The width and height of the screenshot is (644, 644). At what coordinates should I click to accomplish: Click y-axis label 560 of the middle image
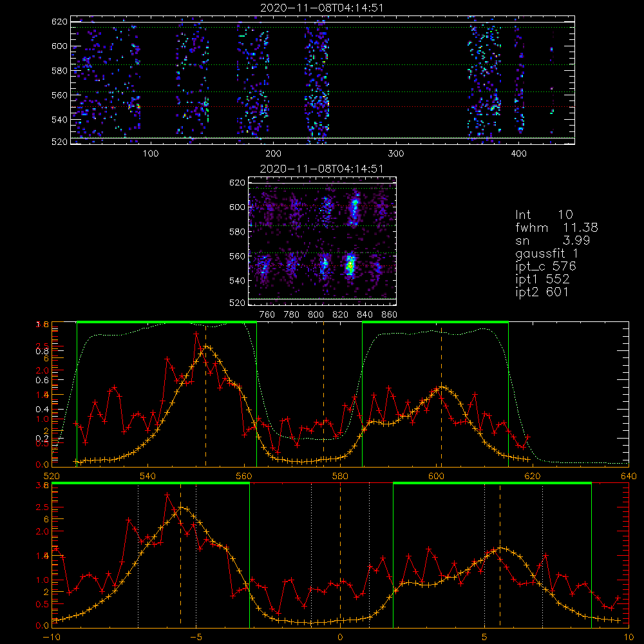pyautogui.click(x=238, y=256)
